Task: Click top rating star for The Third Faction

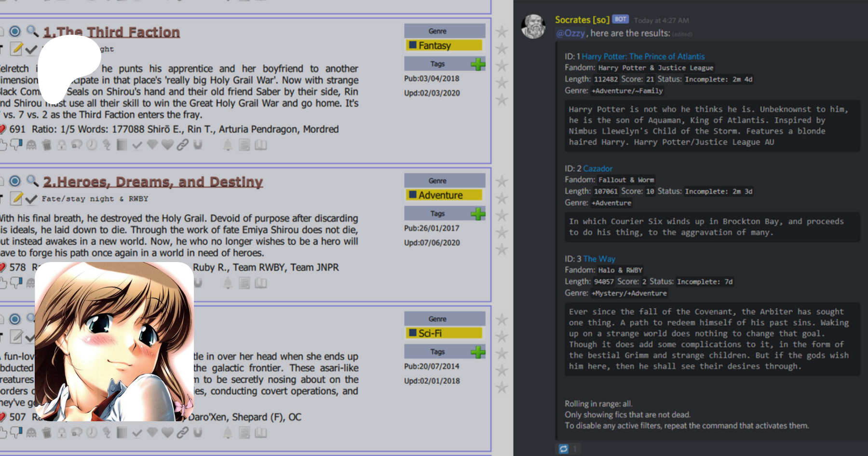Action: pyautogui.click(x=502, y=32)
